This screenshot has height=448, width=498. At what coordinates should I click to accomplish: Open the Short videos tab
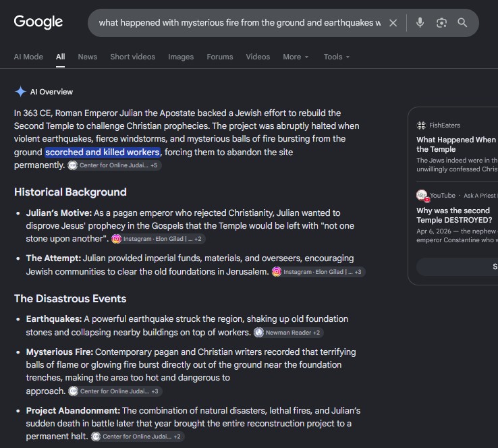132,57
